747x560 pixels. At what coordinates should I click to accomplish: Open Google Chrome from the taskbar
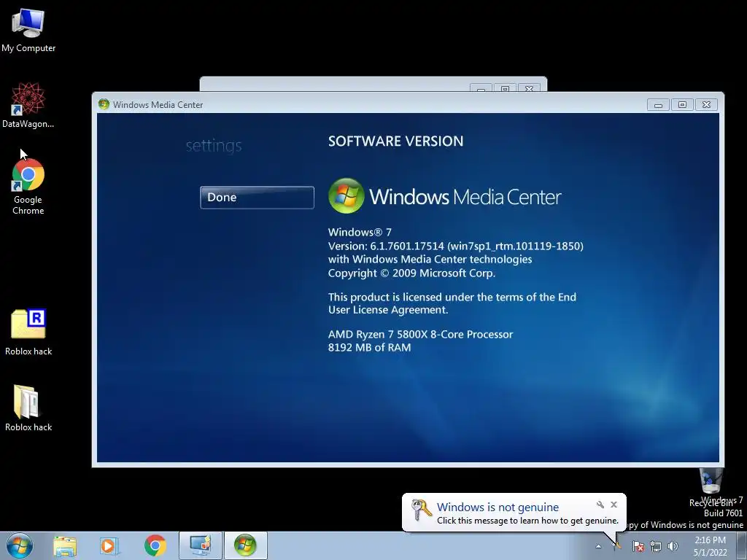[155, 545]
